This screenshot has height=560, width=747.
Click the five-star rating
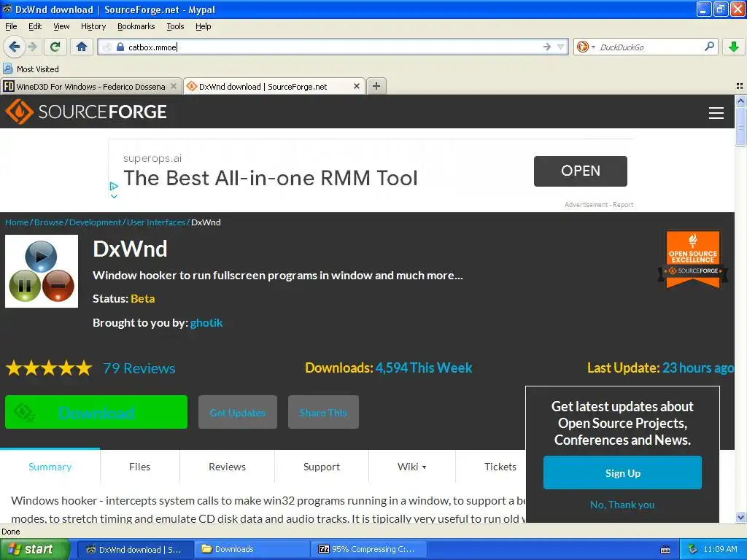point(49,368)
